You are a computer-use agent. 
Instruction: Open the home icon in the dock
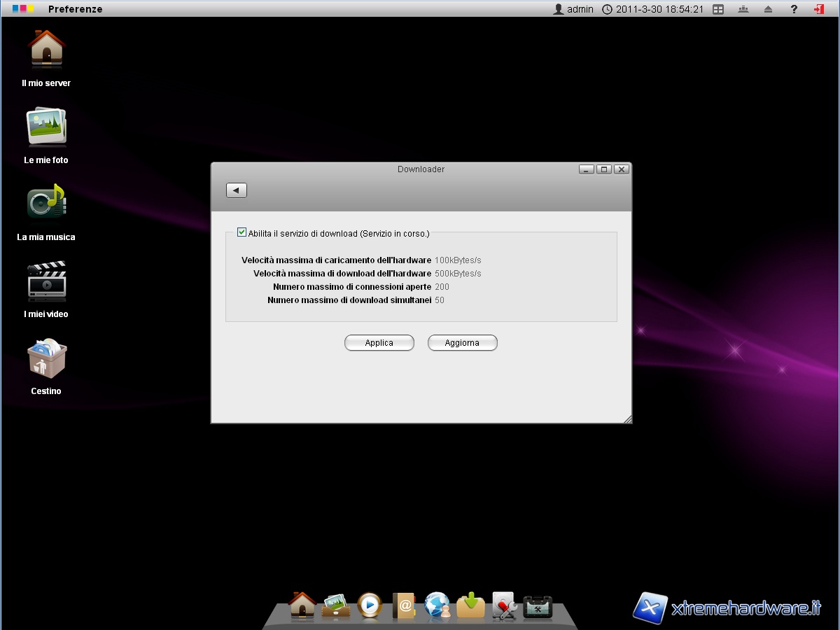302,605
